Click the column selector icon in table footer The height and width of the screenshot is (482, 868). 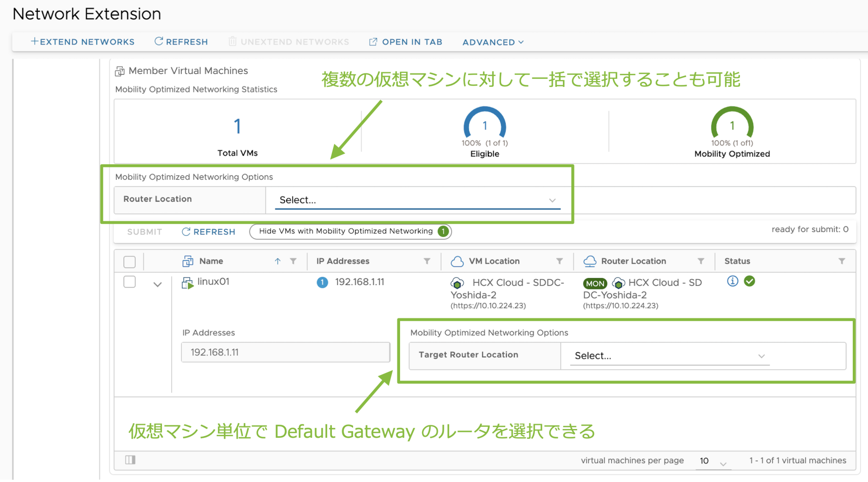(x=130, y=460)
